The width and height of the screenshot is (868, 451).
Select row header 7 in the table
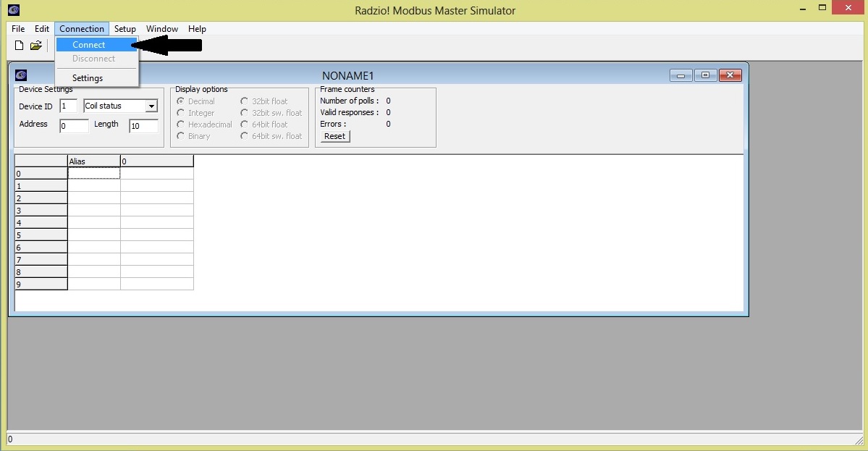pyautogui.click(x=41, y=260)
